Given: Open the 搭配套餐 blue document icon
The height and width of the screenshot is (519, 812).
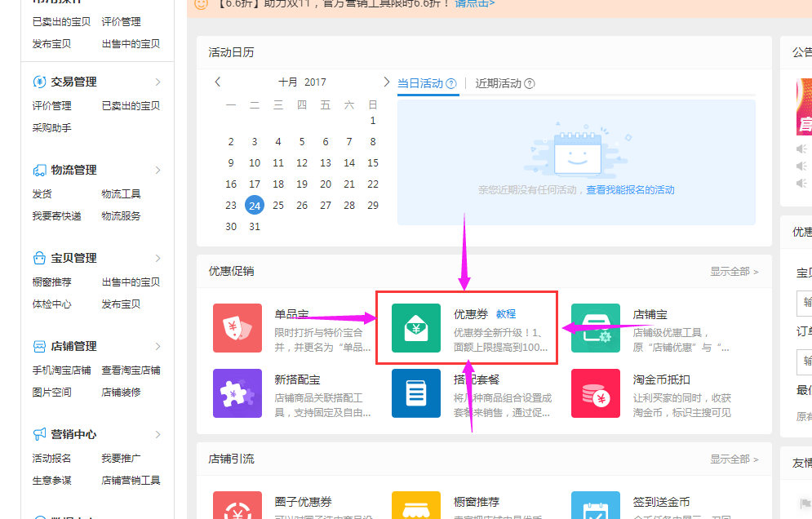Looking at the screenshot, I should pyautogui.click(x=416, y=393).
